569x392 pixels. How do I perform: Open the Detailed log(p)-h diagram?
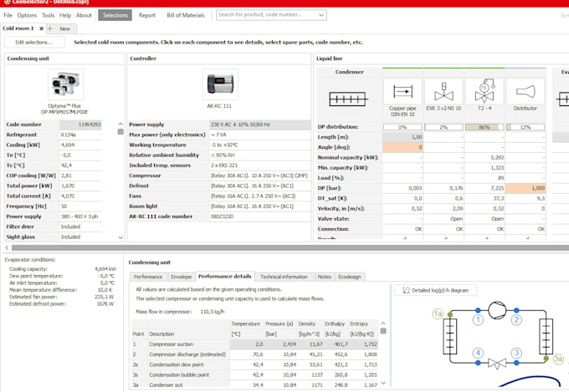(x=435, y=290)
